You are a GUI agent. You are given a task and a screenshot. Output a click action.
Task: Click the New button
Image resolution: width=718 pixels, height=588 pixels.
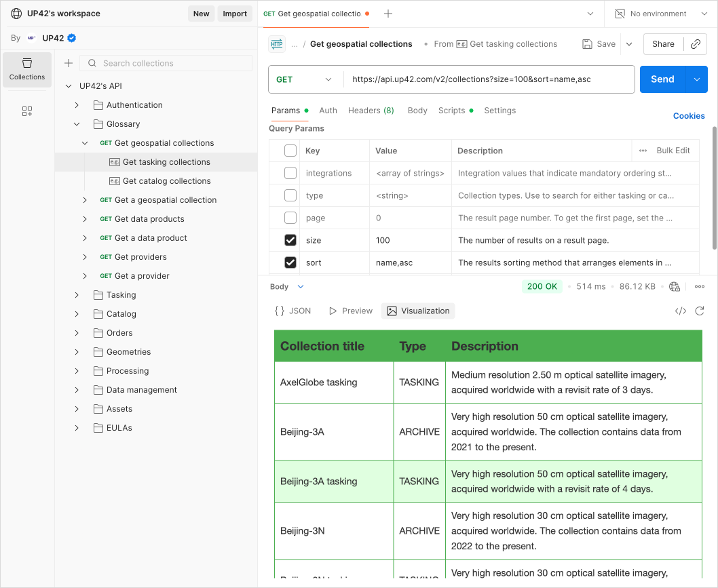(x=201, y=14)
